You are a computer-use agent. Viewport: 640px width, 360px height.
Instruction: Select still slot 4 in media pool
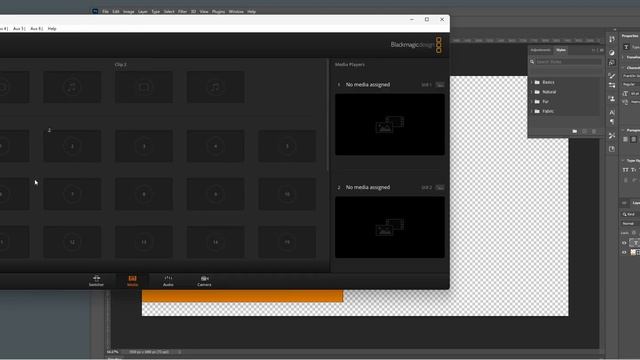(x=216, y=146)
